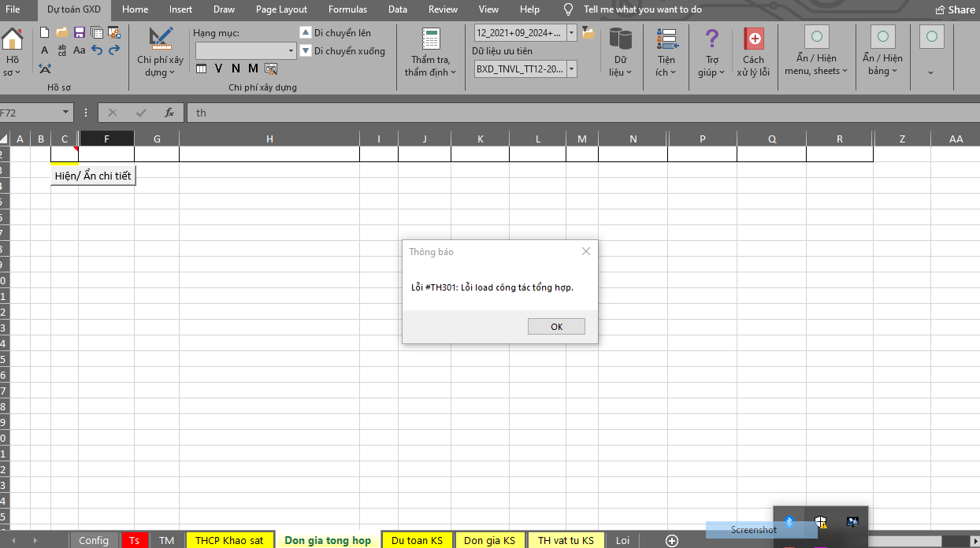Click the Di chuyển lên up arrow
The width and height of the screenshot is (980, 548).
306,32
